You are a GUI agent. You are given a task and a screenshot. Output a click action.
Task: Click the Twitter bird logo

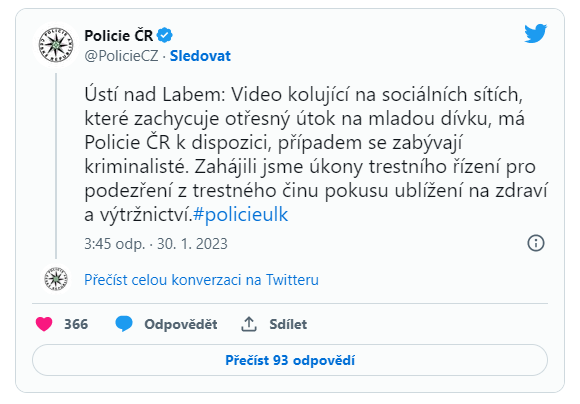pyautogui.click(x=535, y=34)
